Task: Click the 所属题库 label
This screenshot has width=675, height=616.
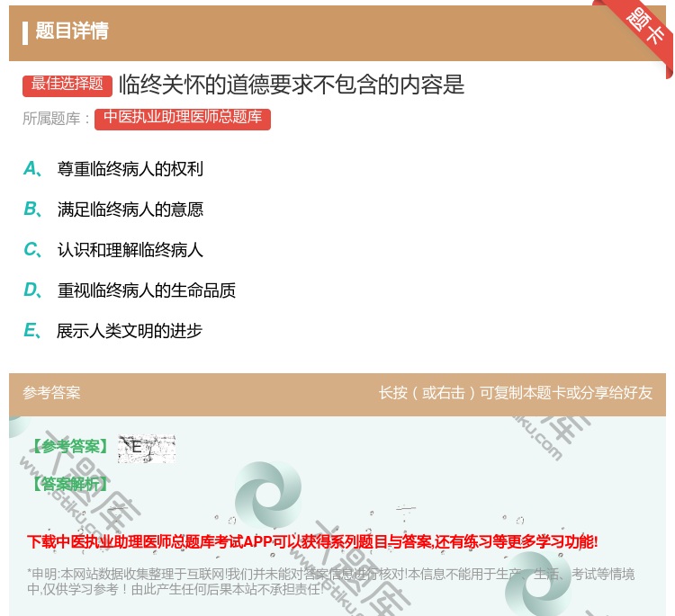Action: pos(57,119)
